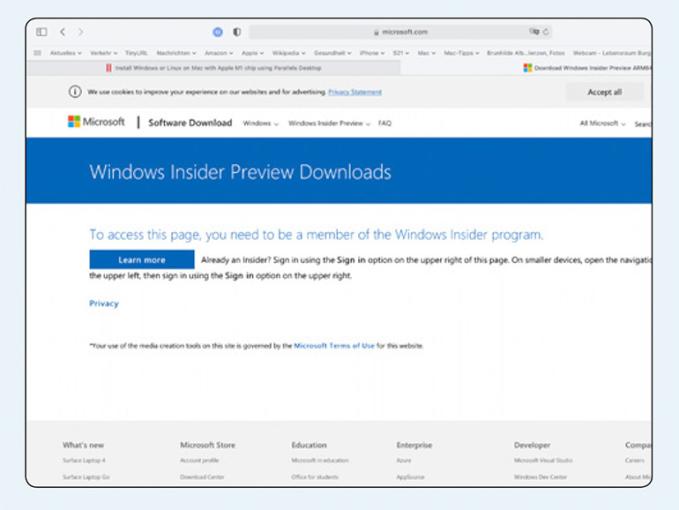Reload the page with the refresh icon
Screen dimensions: 679x510
[546, 32]
